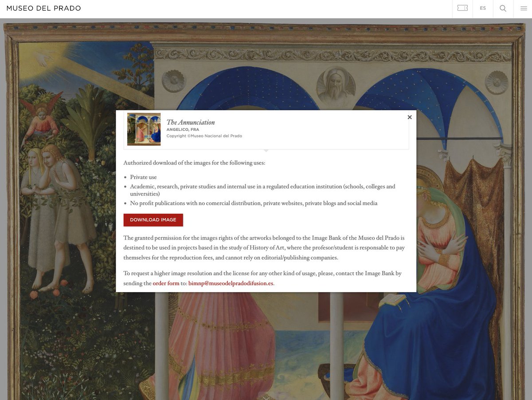Open the tickets icon in header

pos(462,8)
